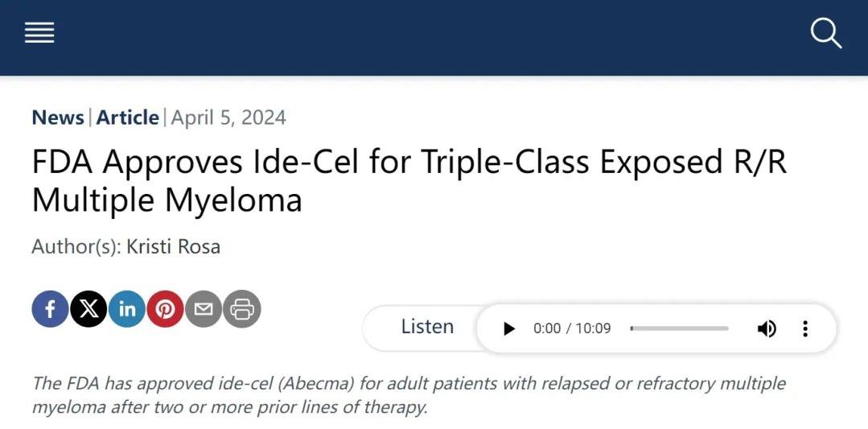Share the article on X
Image resolution: width=868 pixels, height=429 pixels.
[x=88, y=309]
